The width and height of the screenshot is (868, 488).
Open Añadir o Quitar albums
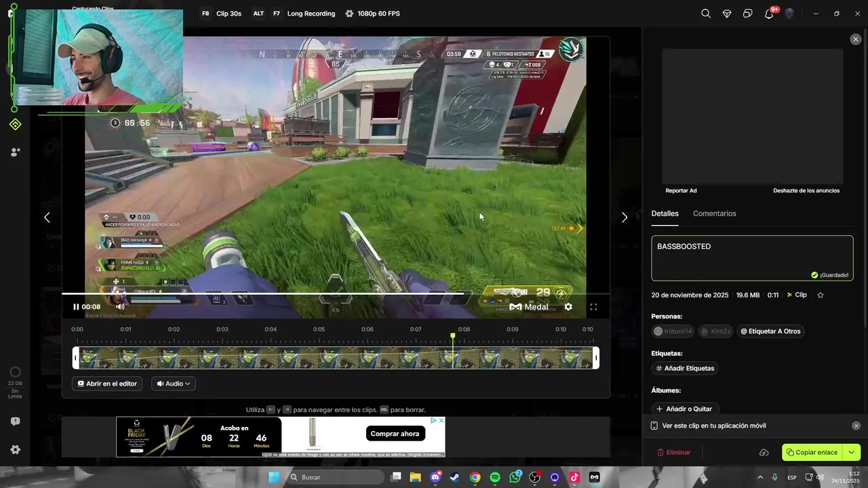pos(685,409)
